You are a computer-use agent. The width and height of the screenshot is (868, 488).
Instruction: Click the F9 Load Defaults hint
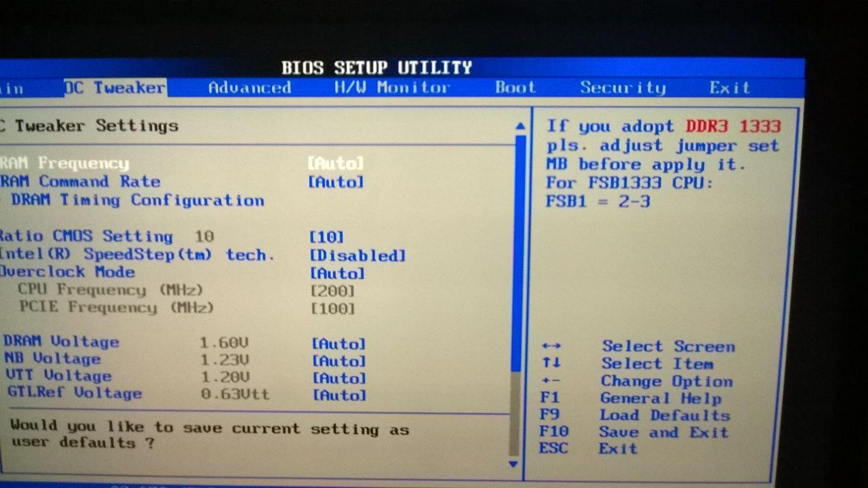click(x=635, y=415)
